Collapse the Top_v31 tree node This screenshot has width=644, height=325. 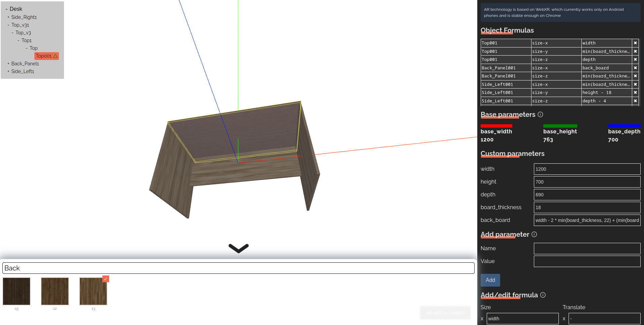[x=8, y=25]
